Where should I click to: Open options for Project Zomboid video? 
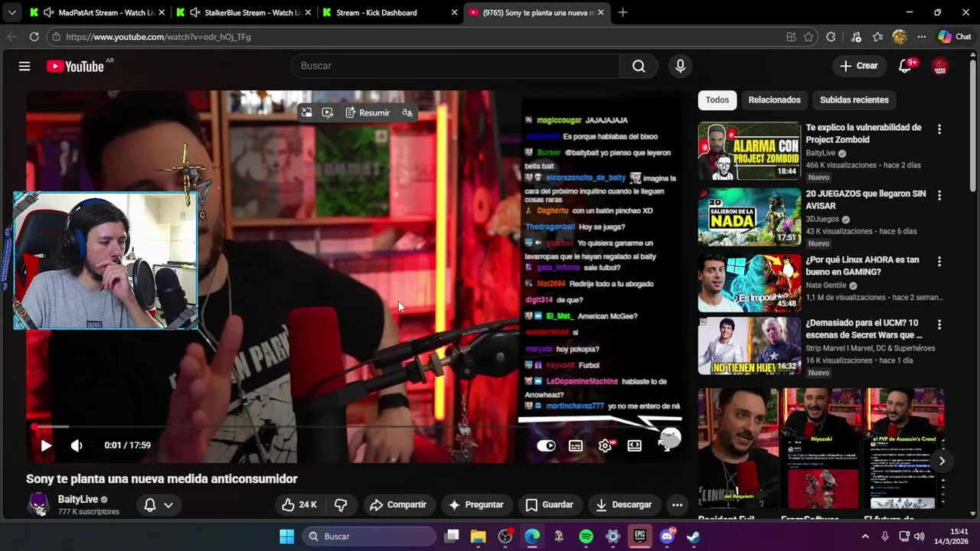939,129
